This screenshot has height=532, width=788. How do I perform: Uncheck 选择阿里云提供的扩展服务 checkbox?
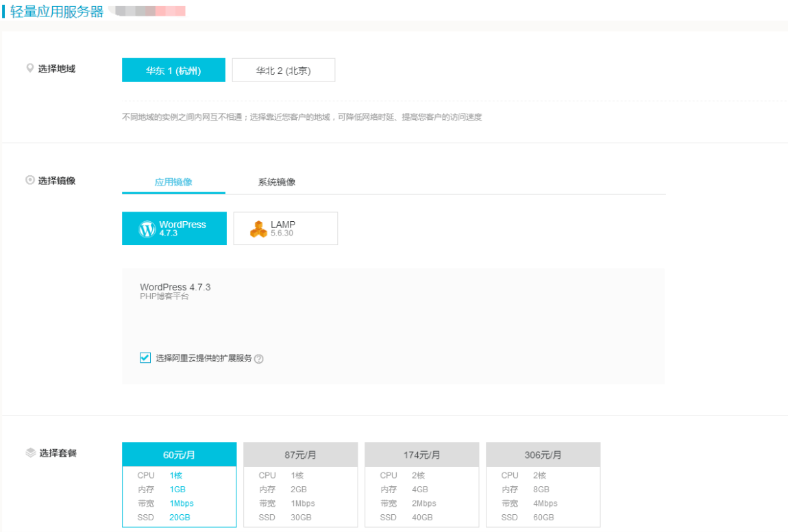coord(145,357)
